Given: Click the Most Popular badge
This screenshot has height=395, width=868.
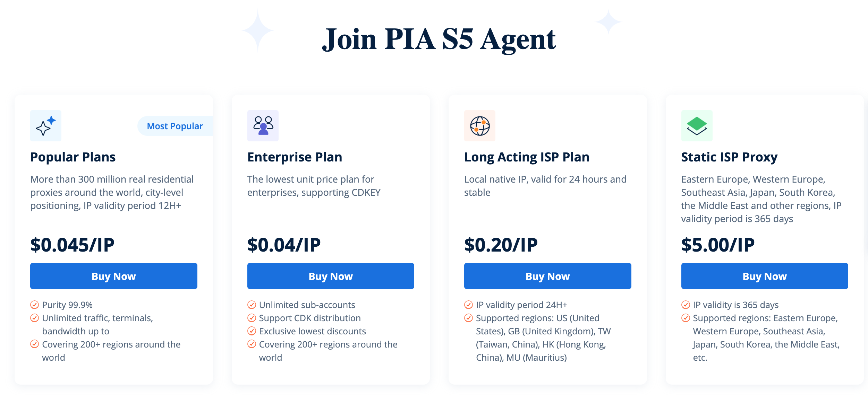Looking at the screenshot, I should pos(175,126).
